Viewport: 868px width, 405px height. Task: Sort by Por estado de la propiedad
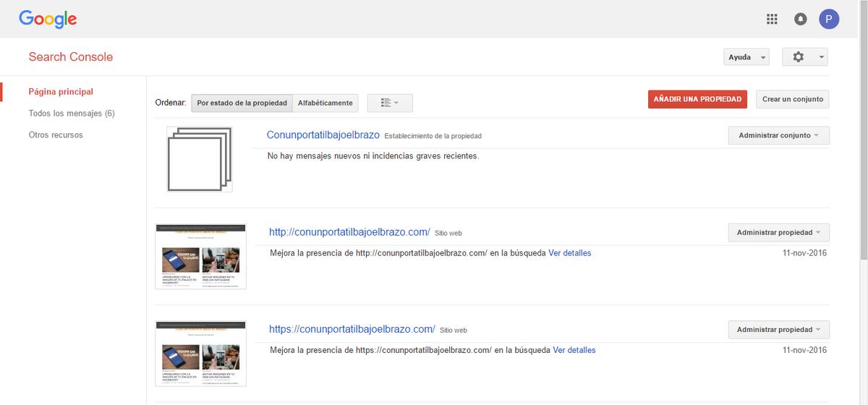pos(242,103)
